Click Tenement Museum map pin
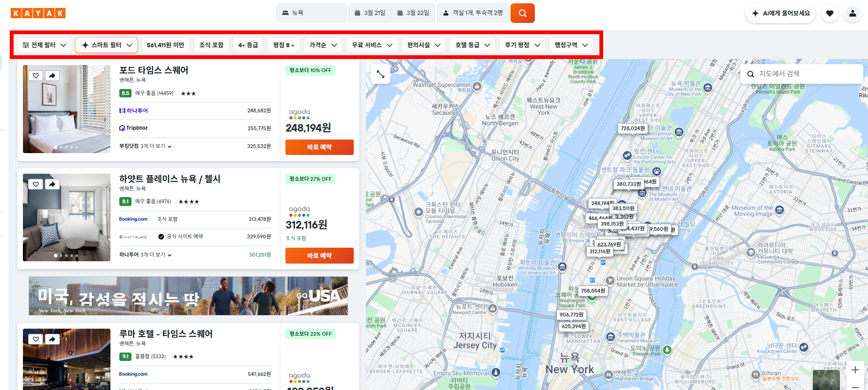The width and height of the screenshot is (868, 390). click(611, 337)
